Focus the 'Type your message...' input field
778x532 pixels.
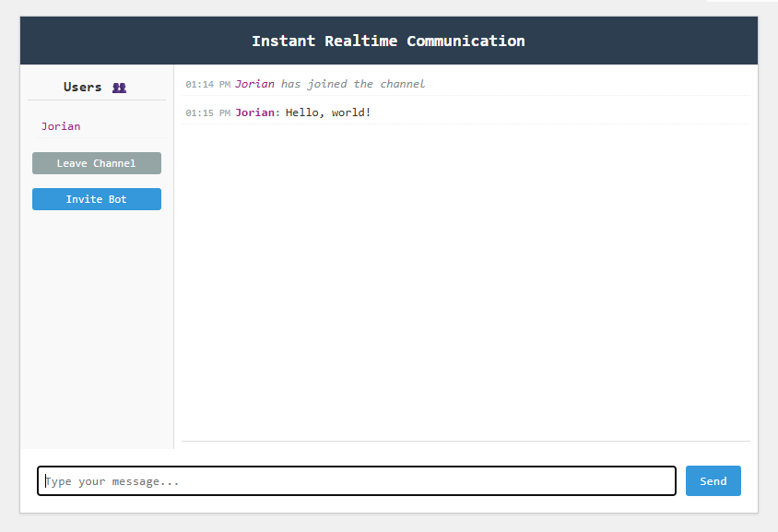click(x=357, y=481)
